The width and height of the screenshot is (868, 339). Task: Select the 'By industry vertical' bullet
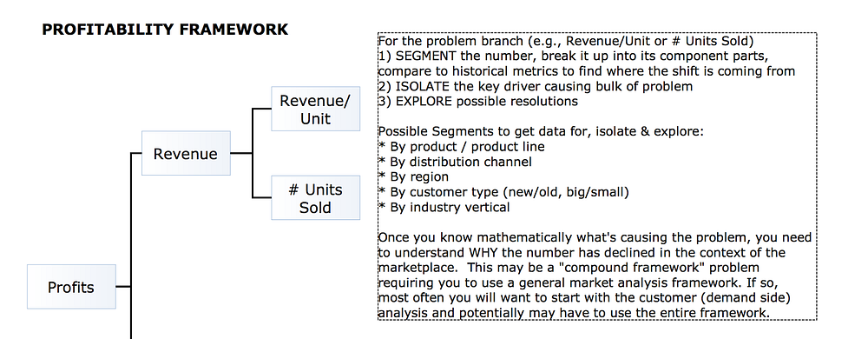pos(444,207)
